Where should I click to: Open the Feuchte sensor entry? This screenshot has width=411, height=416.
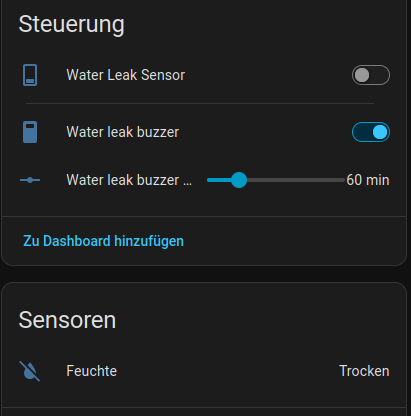[204, 371]
